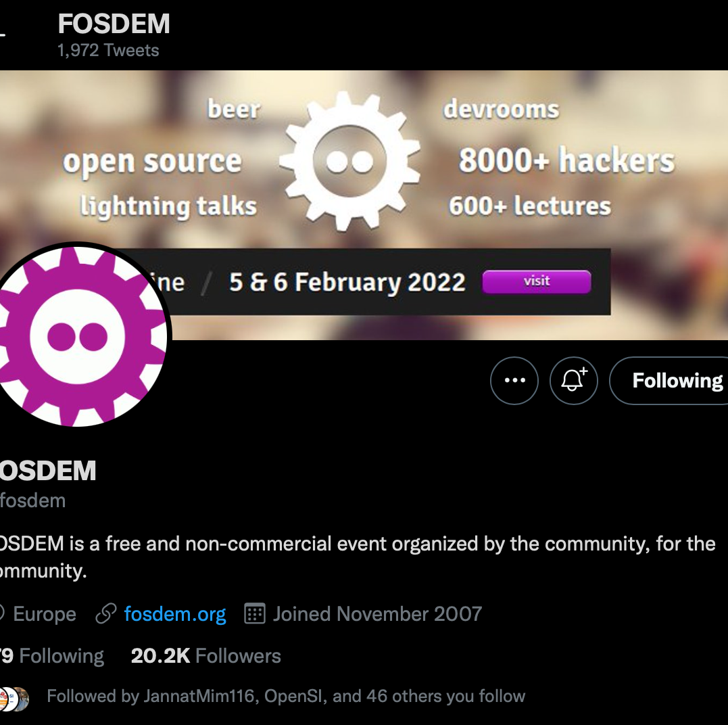Select the fosdem handle under profile name

point(32,500)
